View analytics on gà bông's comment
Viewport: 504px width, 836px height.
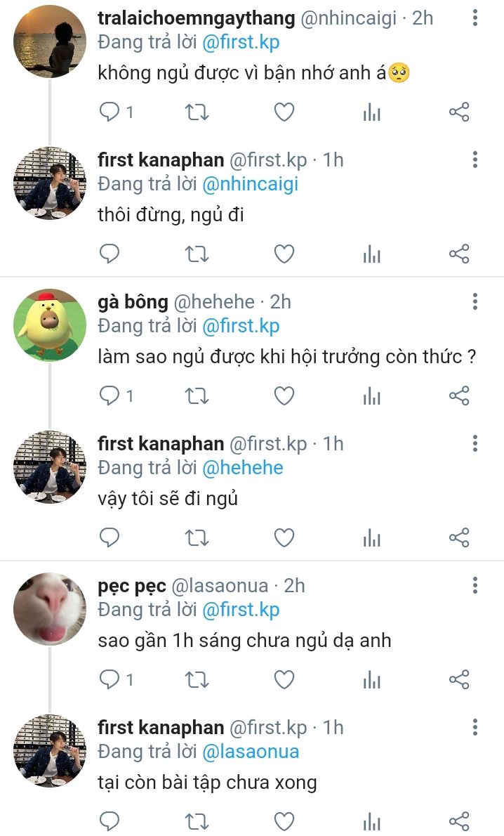tap(371, 396)
